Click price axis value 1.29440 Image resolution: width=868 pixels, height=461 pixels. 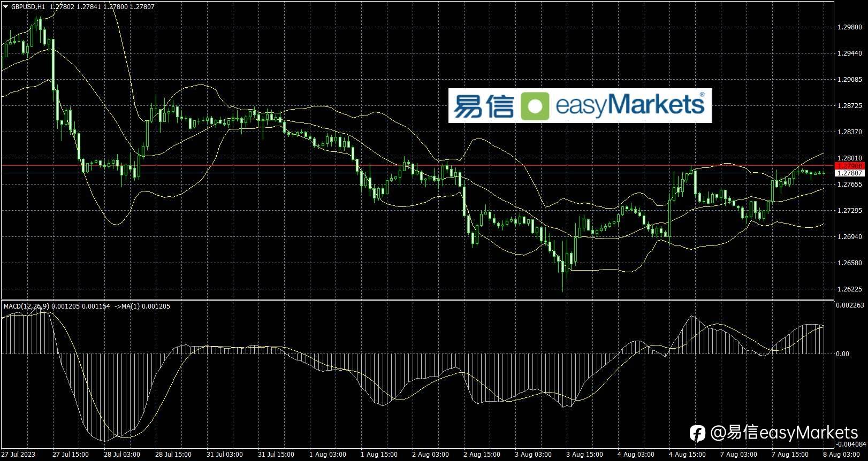pos(850,53)
